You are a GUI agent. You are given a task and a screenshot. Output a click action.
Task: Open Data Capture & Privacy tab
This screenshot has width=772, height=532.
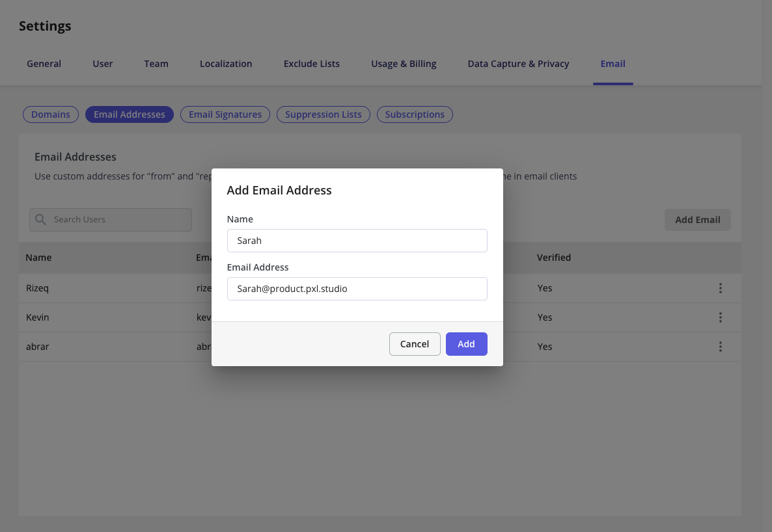[x=518, y=64]
